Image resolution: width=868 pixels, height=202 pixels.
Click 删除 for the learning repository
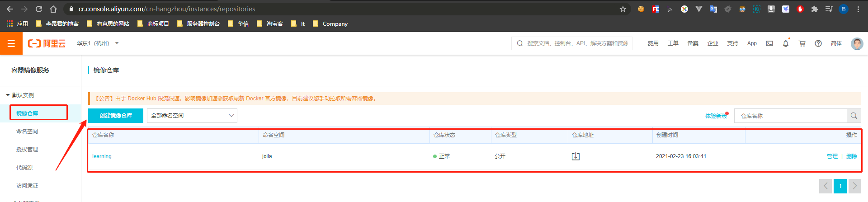click(851, 156)
